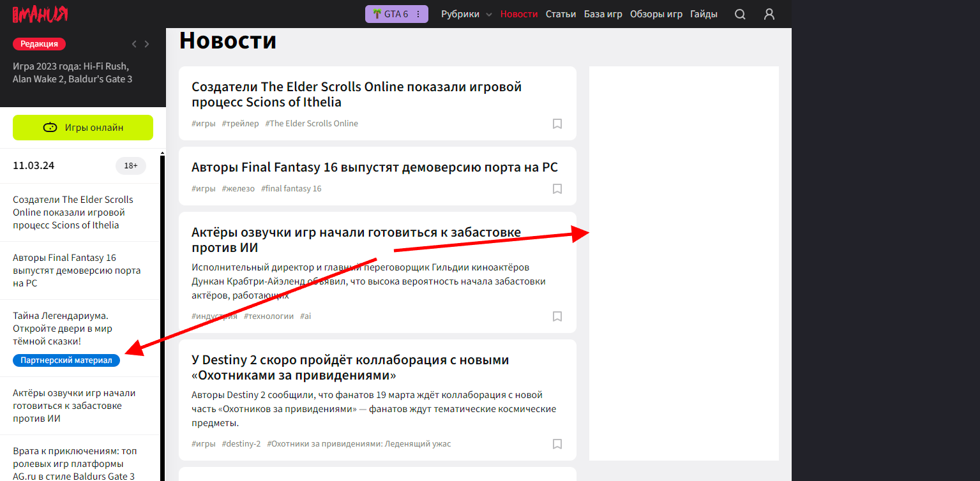The height and width of the screenshot is (481, 980).
Task: Open the kebab menu on the GTA 6 button
Action: [x=418, y=13]
